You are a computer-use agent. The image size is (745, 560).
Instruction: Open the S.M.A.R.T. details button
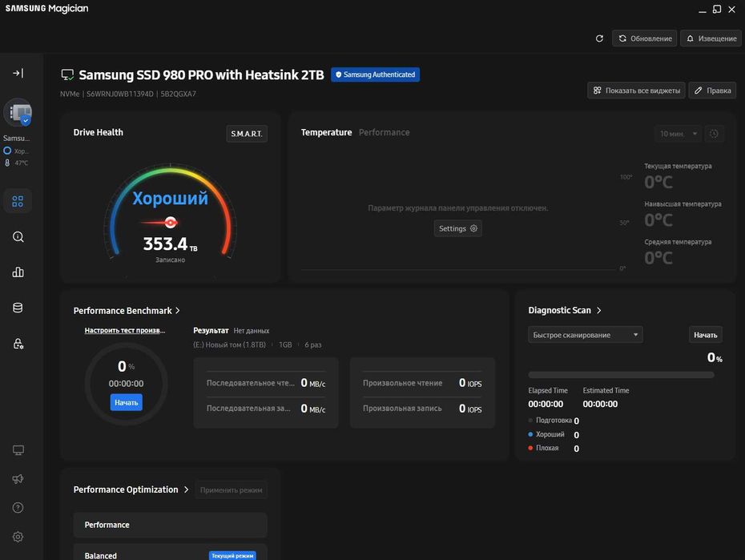247,134
